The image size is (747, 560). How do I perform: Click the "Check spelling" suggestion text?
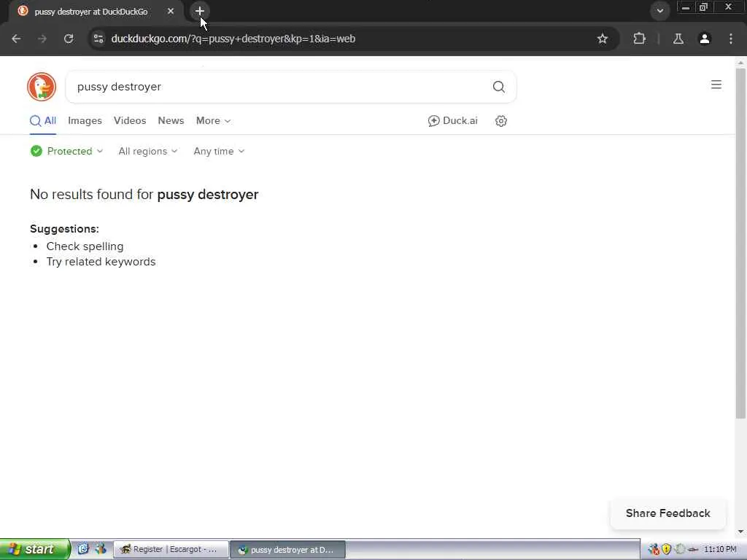pyautogui.click(x=85, y=246)
